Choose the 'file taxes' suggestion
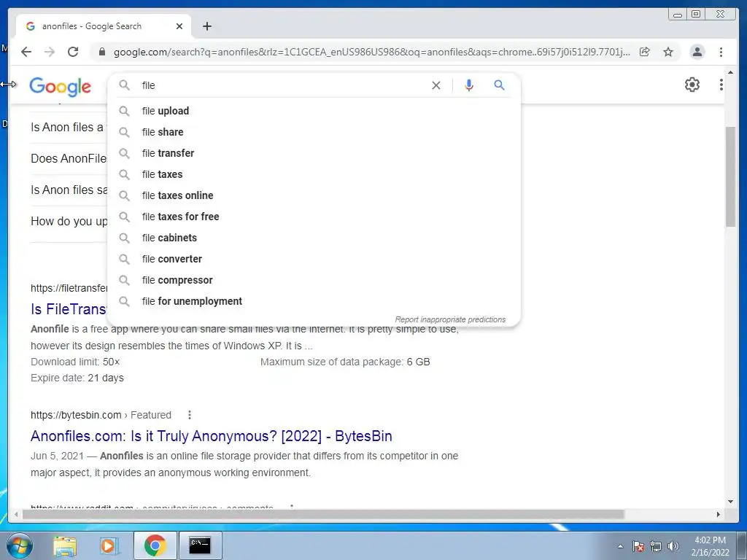747x560 pixels. [x=314, y=174]
